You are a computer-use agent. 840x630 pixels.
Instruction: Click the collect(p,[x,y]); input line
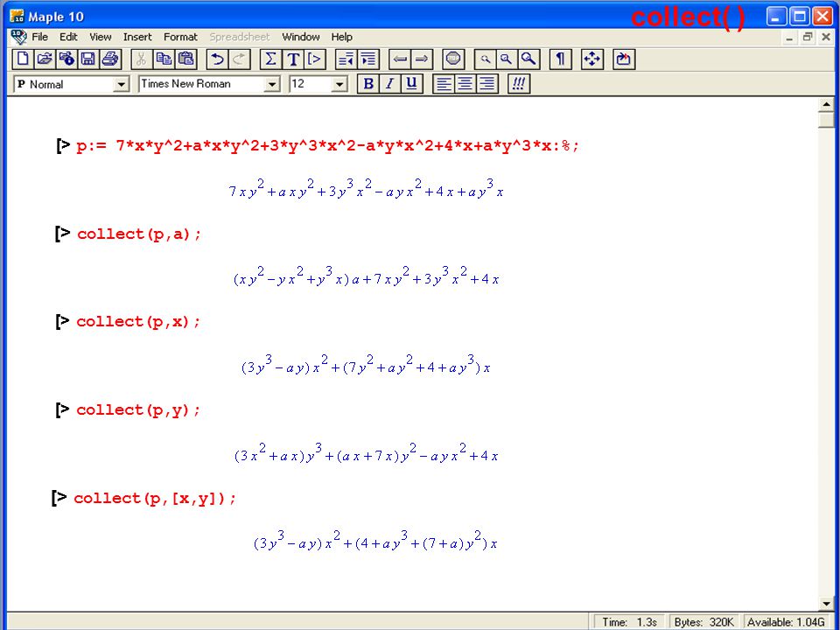(x=155, y=499)
